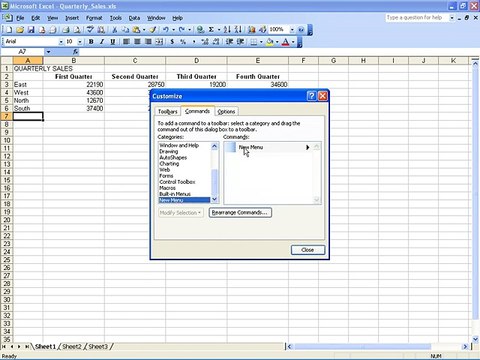Toggle Underline formatting

click(113, 42)
